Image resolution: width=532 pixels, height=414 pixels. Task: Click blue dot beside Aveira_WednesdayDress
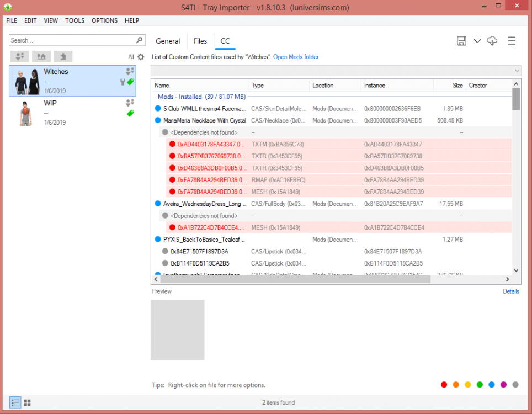point(158,204)
